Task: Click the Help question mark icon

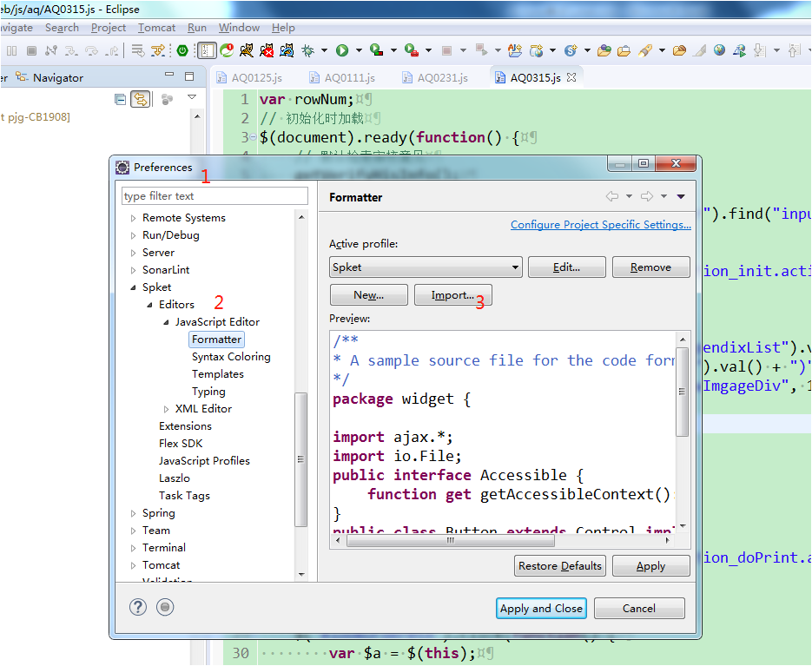Action: [x=138, y=607]
